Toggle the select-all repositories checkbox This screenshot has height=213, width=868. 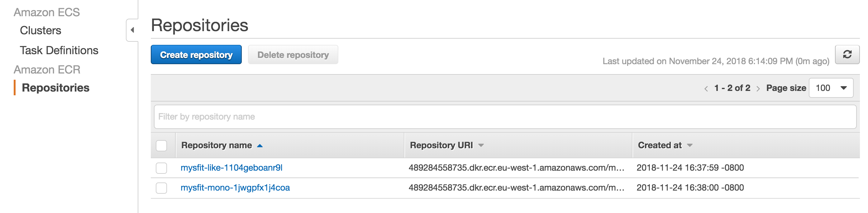click(x=161, y=146)
